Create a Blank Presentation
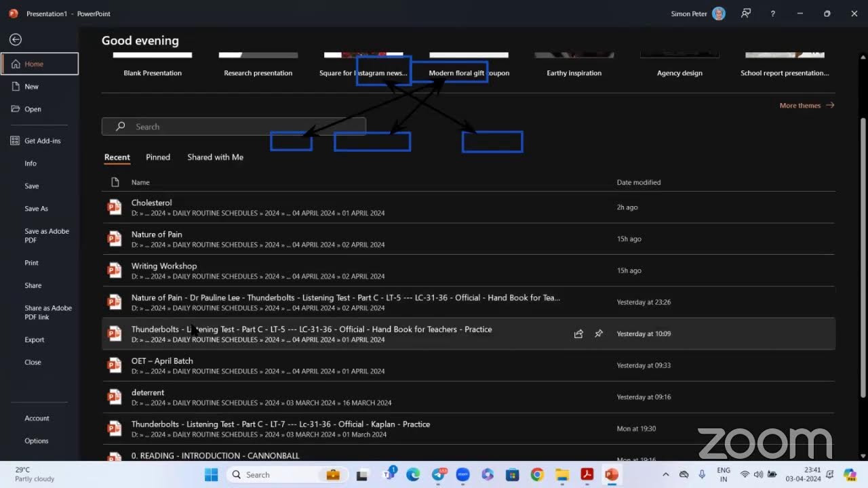This screenshot has height=488, width=868. (x=153, y=66)
